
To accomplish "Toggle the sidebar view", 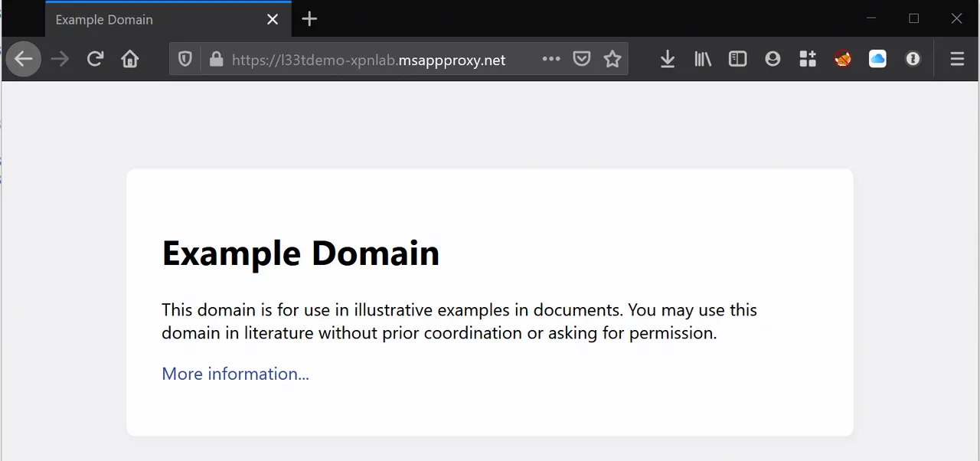I will [737, 59].
